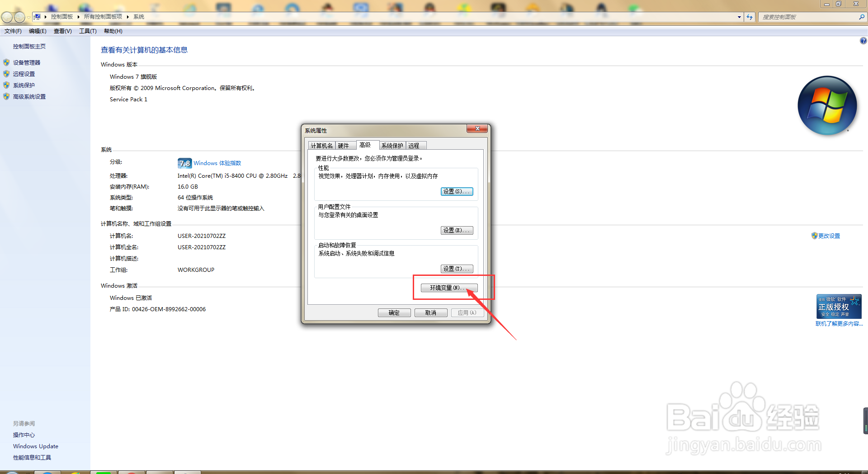Select the 64-bit system type value

pyautogui.click(x=195, y=197)
